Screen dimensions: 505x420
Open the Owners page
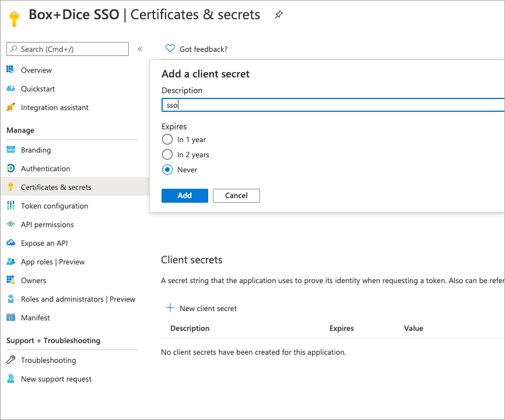[33, 281]
